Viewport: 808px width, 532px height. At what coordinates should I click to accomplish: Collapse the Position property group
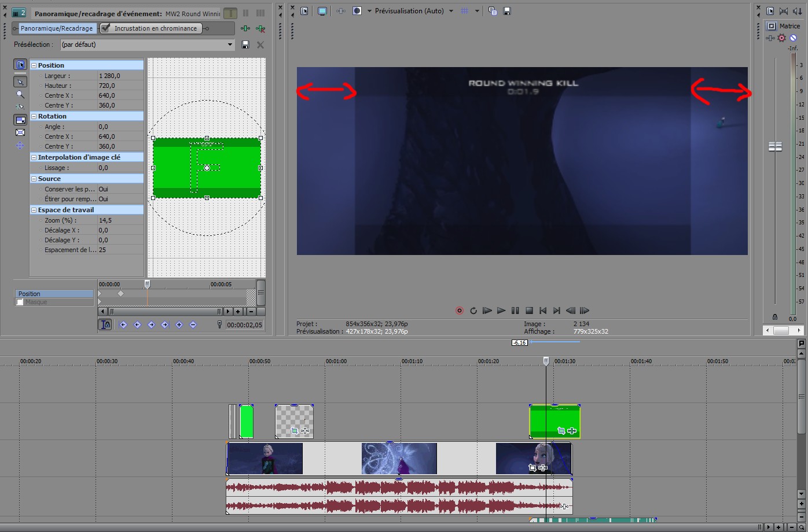[x=34, y=65]
